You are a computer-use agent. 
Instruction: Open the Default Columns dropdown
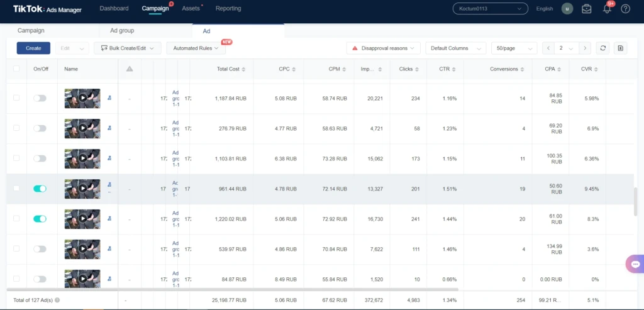coord(455,48)
